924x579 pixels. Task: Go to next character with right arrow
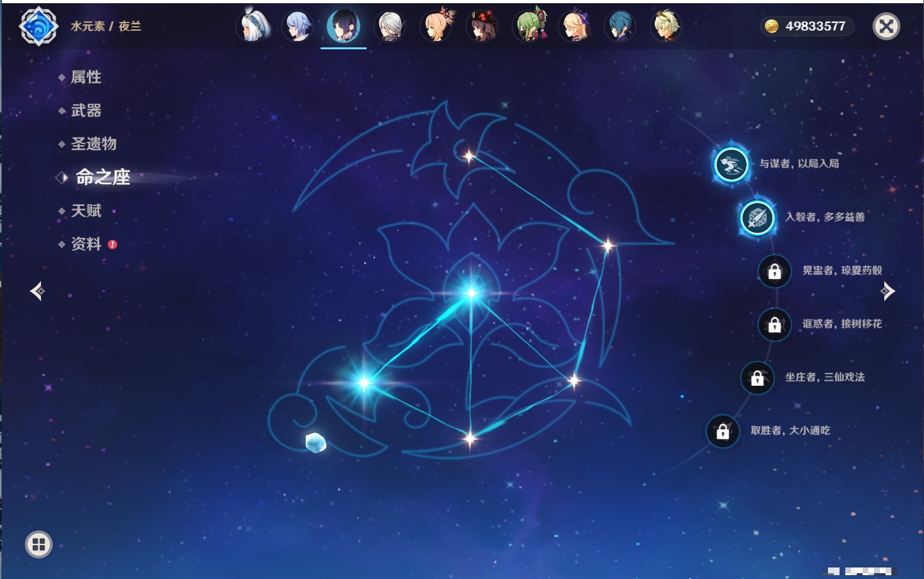click(888, 291)
